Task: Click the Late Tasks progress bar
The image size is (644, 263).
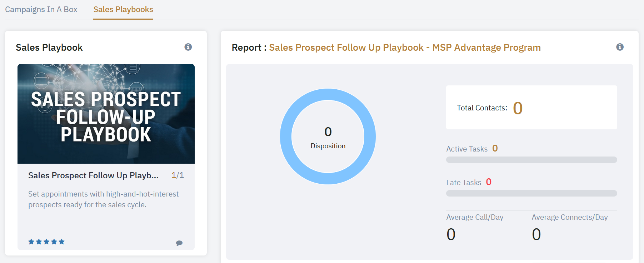Action: (531, 193)
